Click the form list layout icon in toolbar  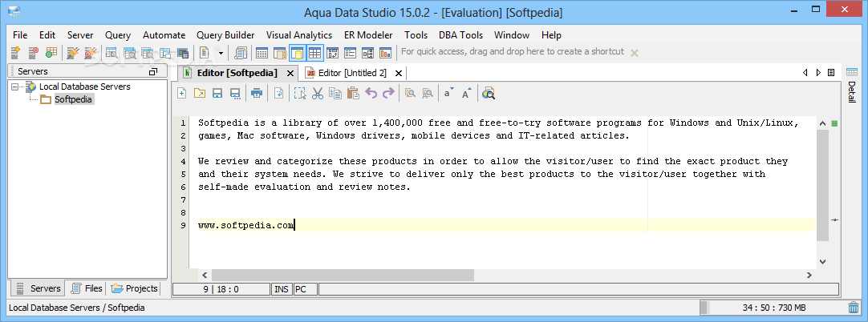click(350, 53)
